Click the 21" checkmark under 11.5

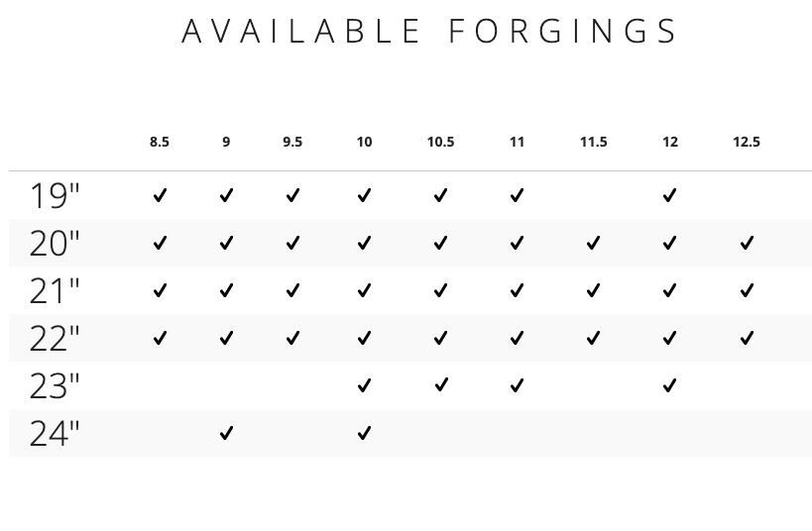click(x=594, y=290)
